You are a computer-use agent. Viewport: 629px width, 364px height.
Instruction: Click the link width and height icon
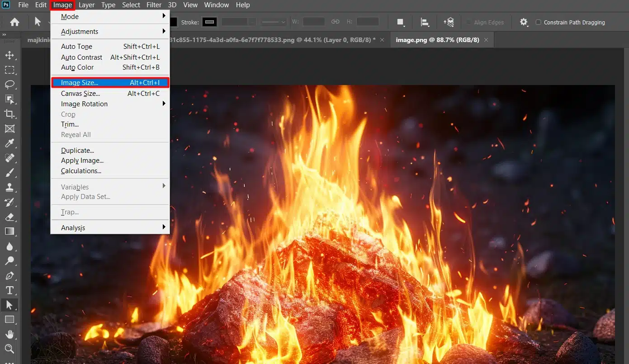(x=335, y=22)
